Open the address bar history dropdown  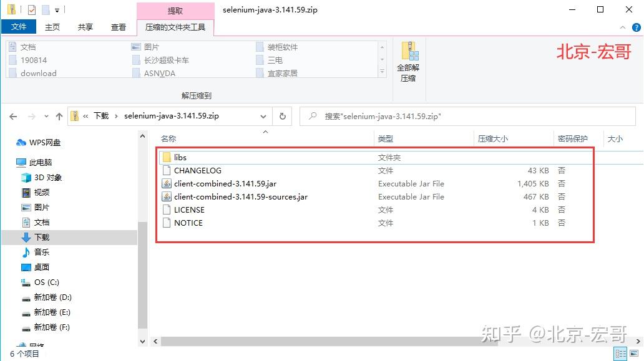coord(265,116)
